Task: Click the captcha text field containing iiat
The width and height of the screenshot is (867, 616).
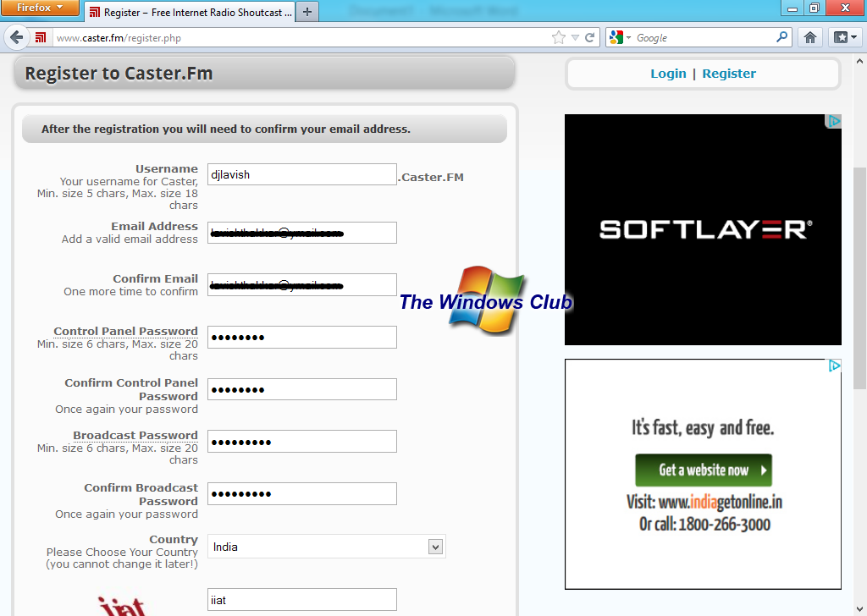Action: [x=302, y=600]
